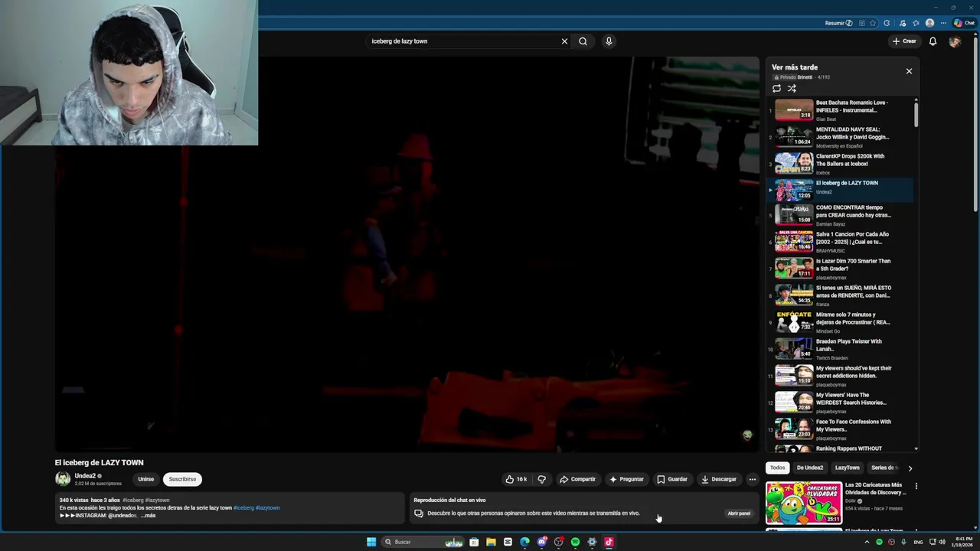Play ClarentKP Drops $200k playlist item

(841, 164)
